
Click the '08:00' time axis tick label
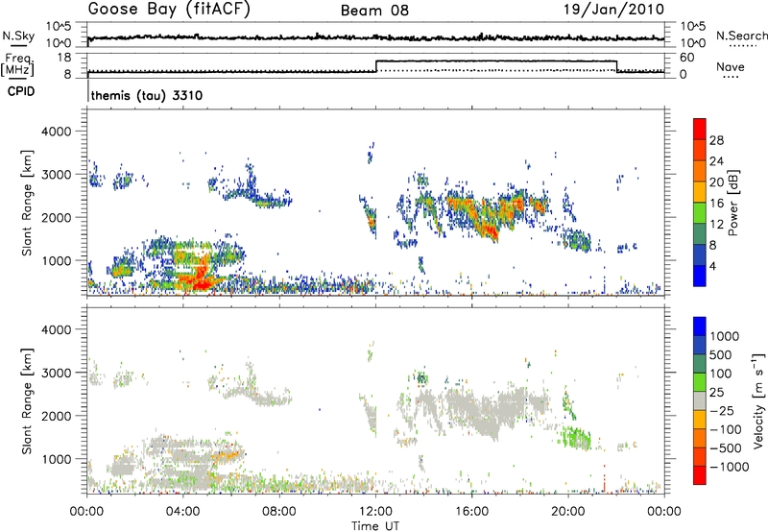tap(279, 512)
